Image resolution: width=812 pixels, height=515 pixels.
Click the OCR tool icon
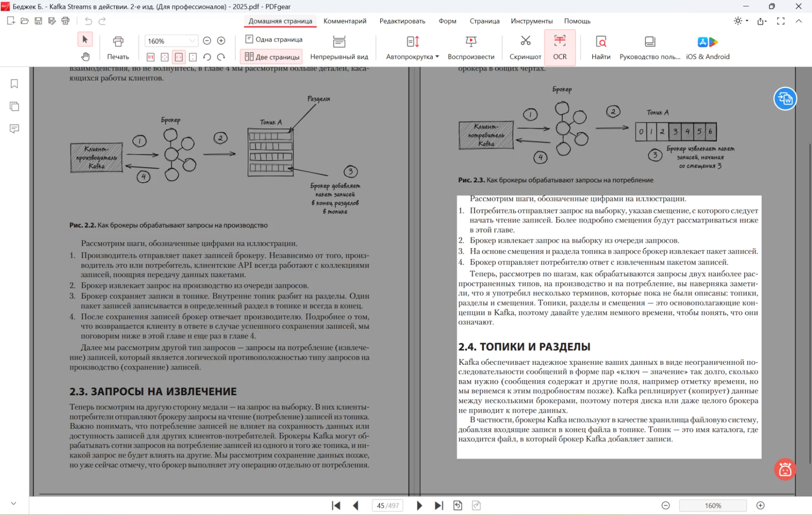[559, 41]
